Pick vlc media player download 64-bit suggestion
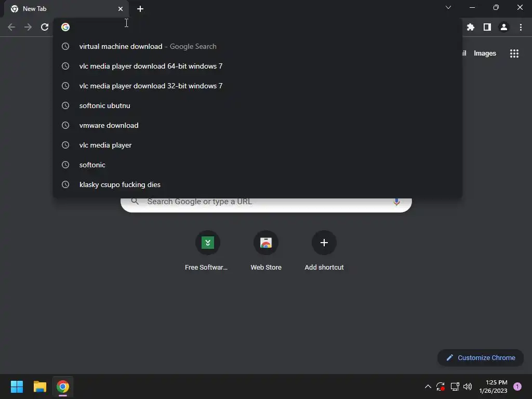Image resolution: width=532 pixels, height=399 pixels. coord(258,66)
